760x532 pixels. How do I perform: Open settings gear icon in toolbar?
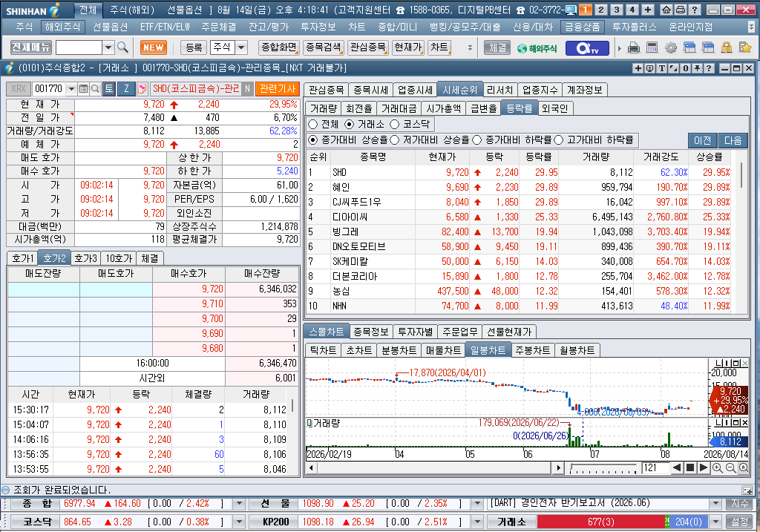click(671, 47)
